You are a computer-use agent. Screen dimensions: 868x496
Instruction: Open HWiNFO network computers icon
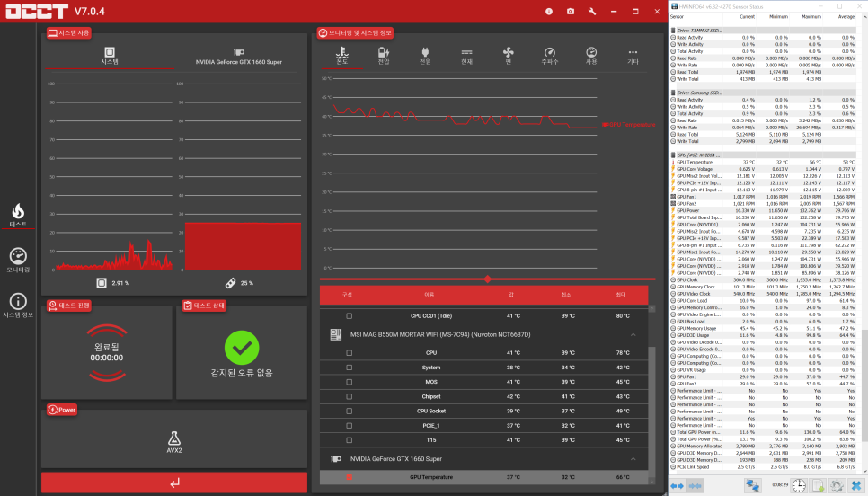pos(752,486)
